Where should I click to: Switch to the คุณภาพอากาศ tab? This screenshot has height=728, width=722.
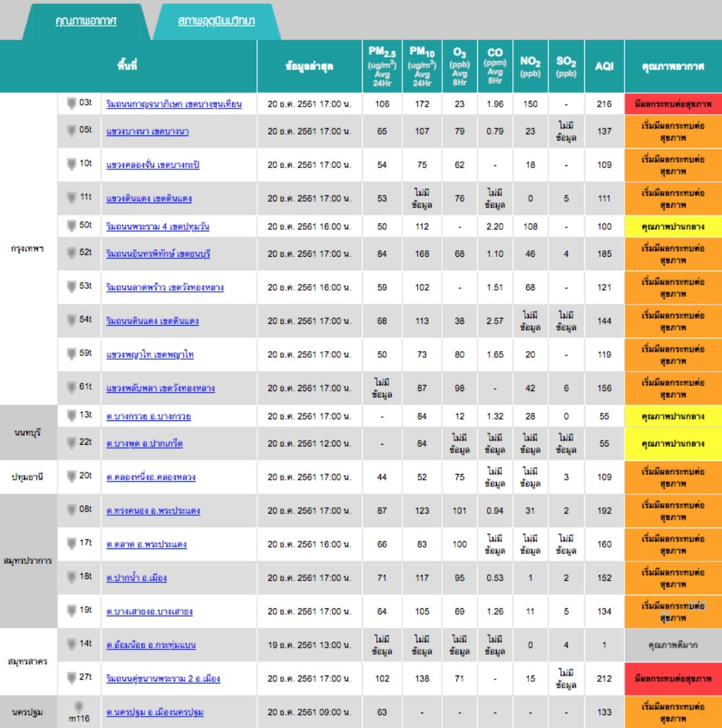coord(86,21)
